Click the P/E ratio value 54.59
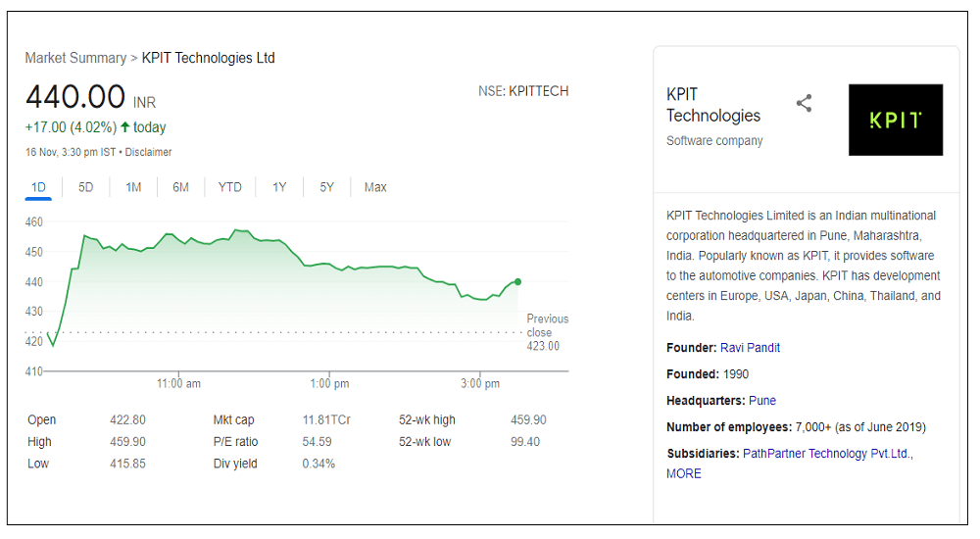The image size is (980, 539). tap(317, 441)
